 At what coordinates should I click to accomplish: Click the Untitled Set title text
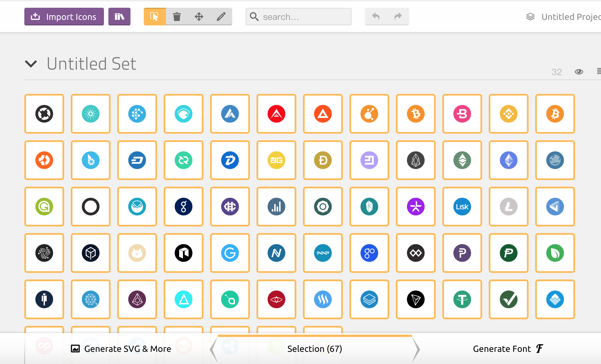tap(92, 64)
